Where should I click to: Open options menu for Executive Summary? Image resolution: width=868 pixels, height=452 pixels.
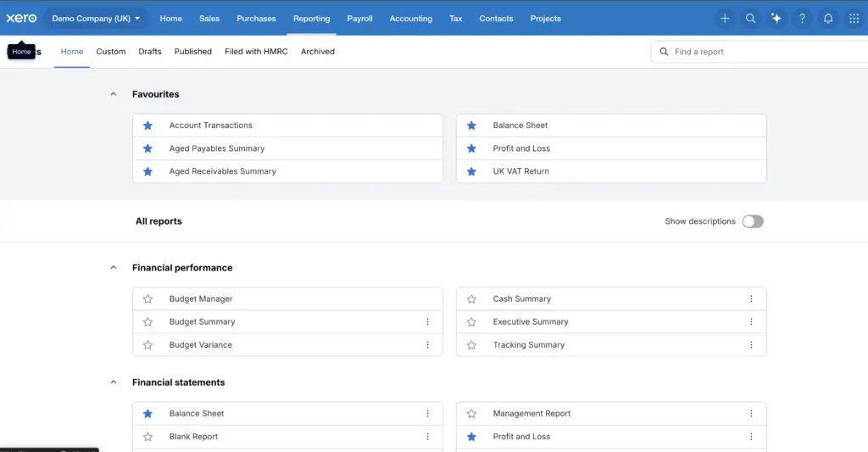751,321
